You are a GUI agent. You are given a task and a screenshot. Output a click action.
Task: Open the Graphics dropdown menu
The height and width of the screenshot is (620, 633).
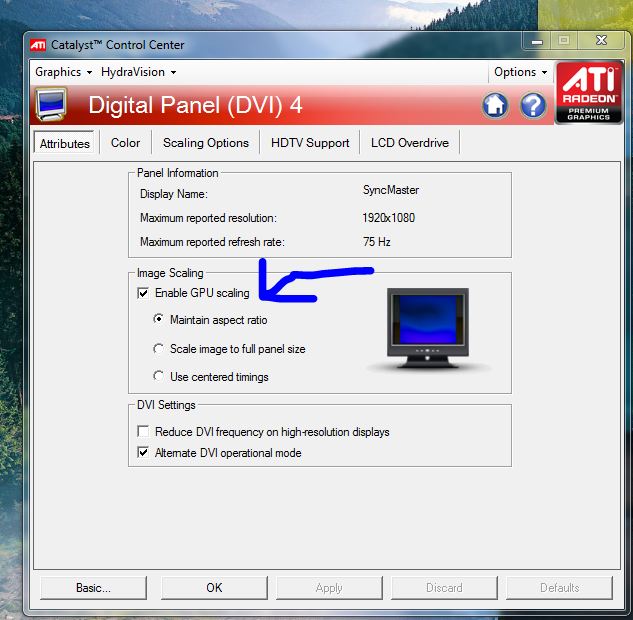[63, 72]
